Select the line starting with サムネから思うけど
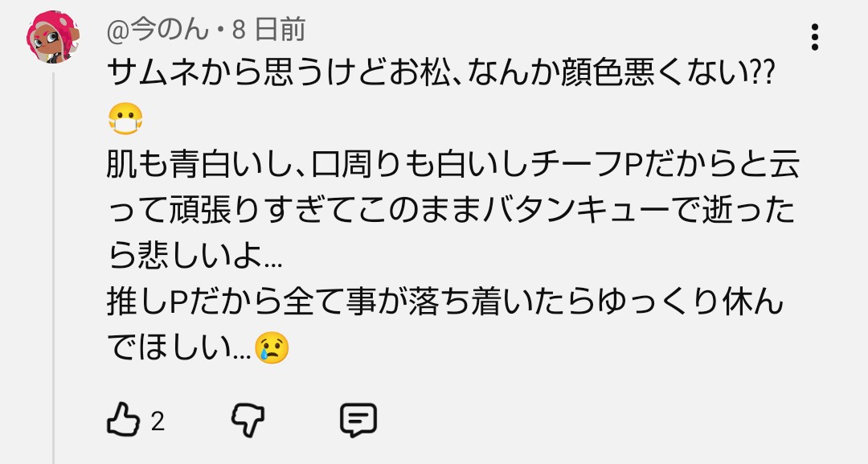 [440, 74]
